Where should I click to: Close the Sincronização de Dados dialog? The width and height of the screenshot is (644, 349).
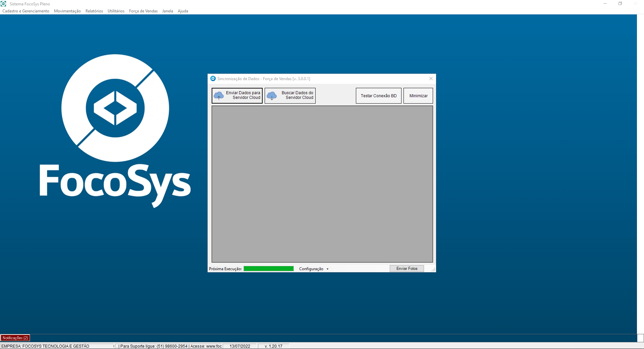[431, 78]
